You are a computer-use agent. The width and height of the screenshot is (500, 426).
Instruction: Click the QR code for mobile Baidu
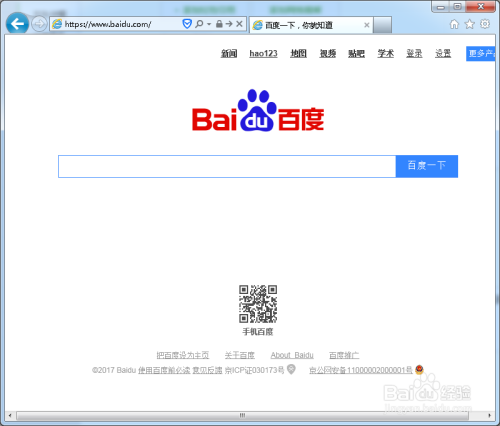258,304
